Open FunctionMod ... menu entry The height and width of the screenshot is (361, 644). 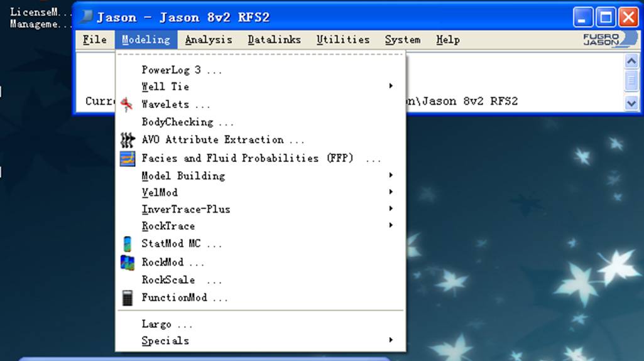[x=260, y=298]
